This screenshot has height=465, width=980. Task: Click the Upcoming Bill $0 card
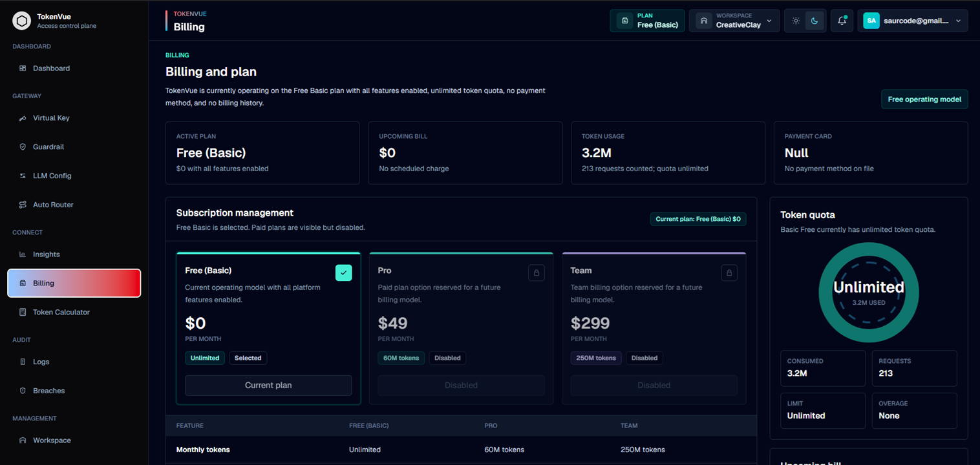pos(465,153)
